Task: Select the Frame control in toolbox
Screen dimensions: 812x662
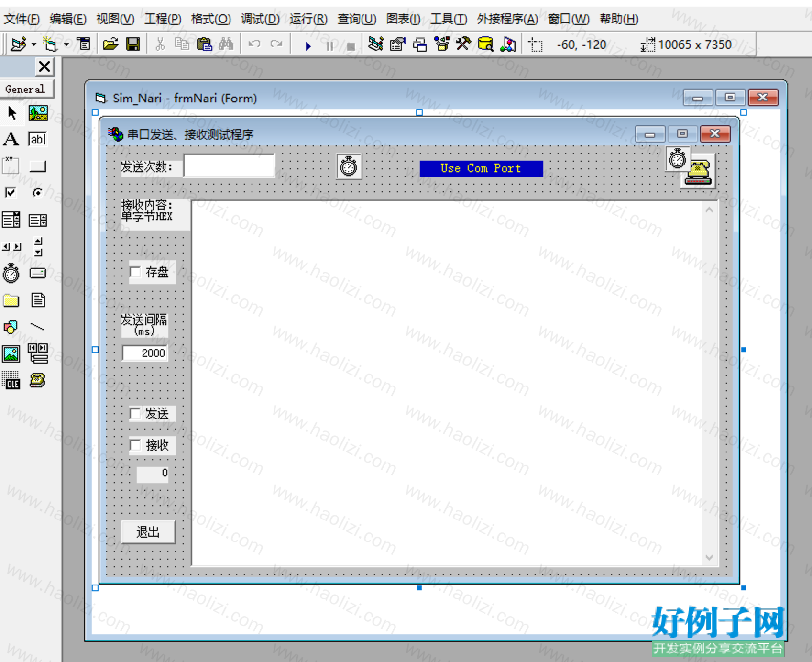Action: [x=11, y=165]
